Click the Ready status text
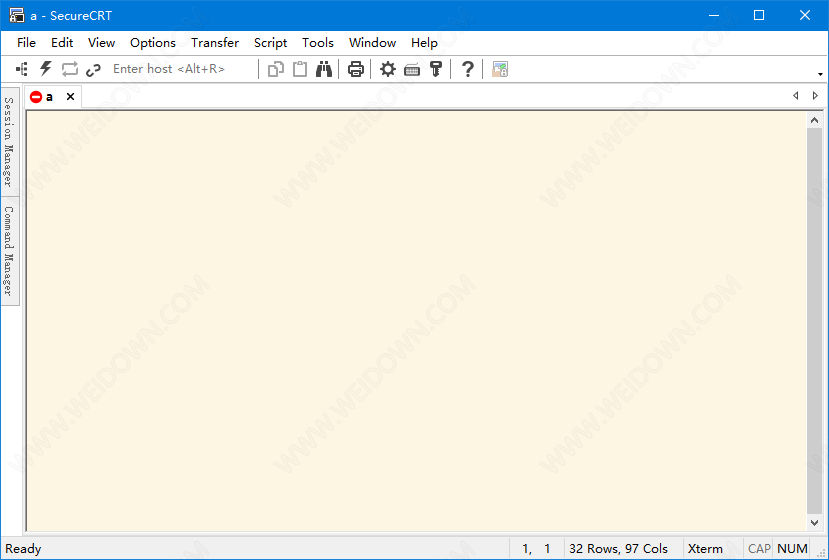This screenshot has height=560, width=829. pyautogui.click(x=23, y=549)
